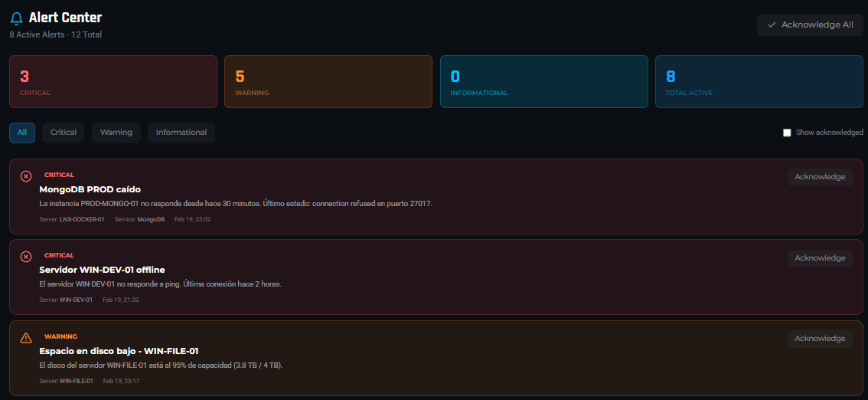Switch to the Warning filter tab
The width and height of the screenshot is (868, 400).
(116, 133)
